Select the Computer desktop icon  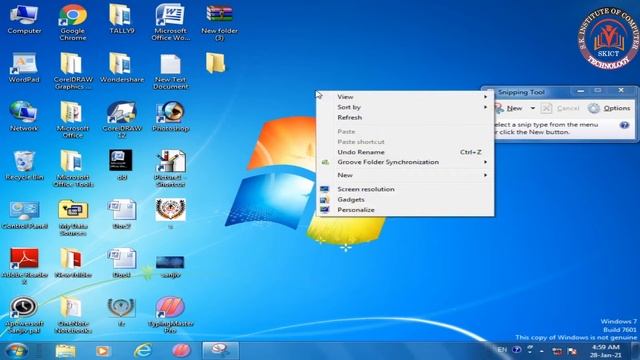(x=24, y=16)
